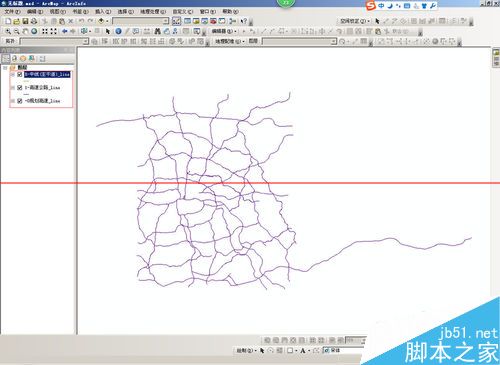
Task: Collapse the data frame tree node
Action: [x=5, y=67]
